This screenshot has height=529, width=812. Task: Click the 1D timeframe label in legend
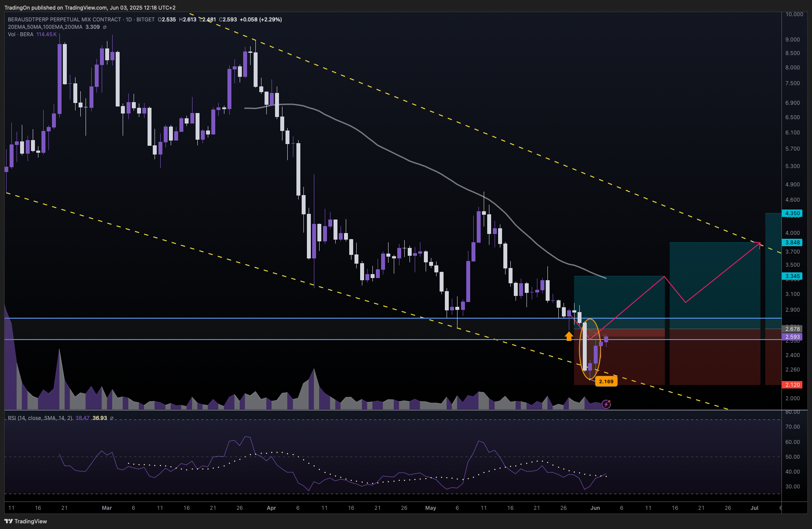click(x=129, y=20)
